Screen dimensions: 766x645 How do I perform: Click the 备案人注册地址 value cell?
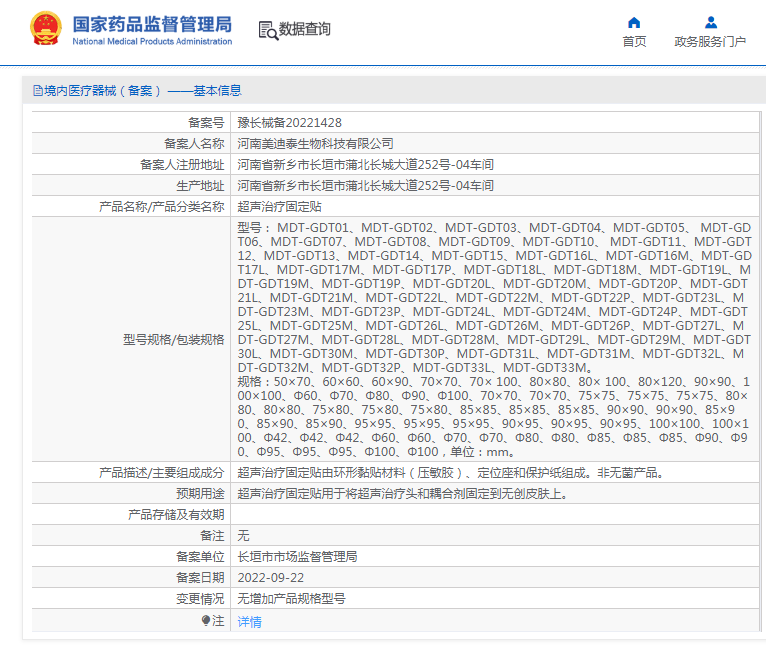(495, 165)
